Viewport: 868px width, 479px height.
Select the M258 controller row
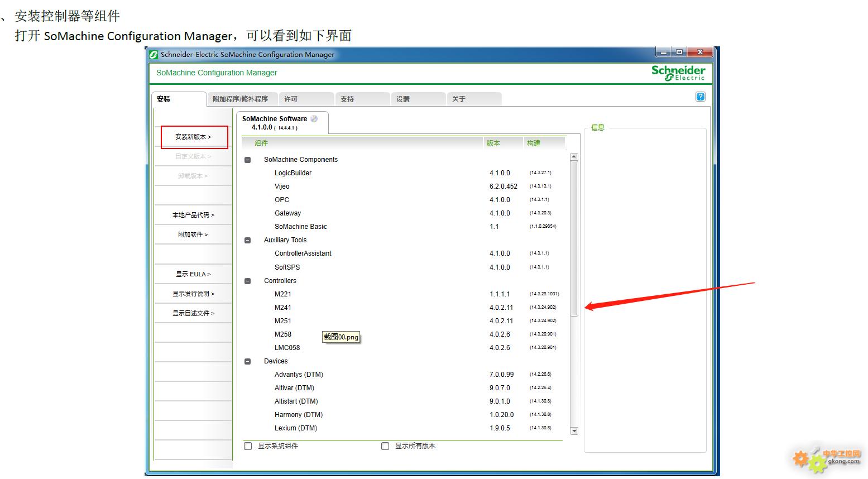(406, 334)
